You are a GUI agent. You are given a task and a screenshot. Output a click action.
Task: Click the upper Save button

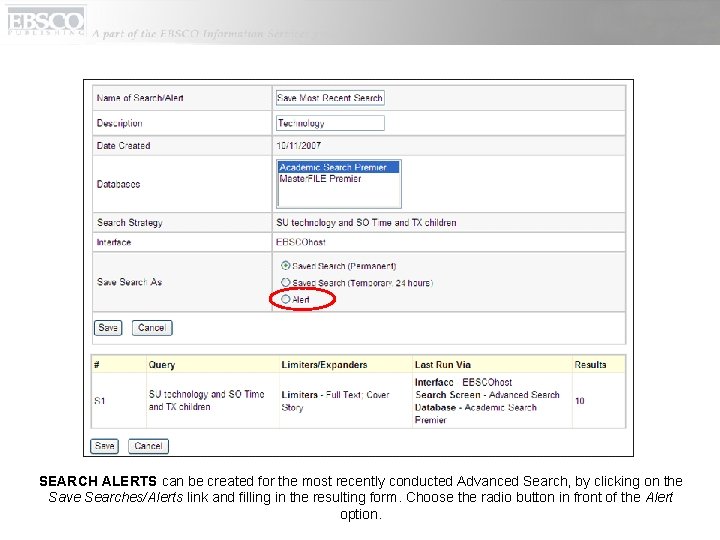point(108,328)
